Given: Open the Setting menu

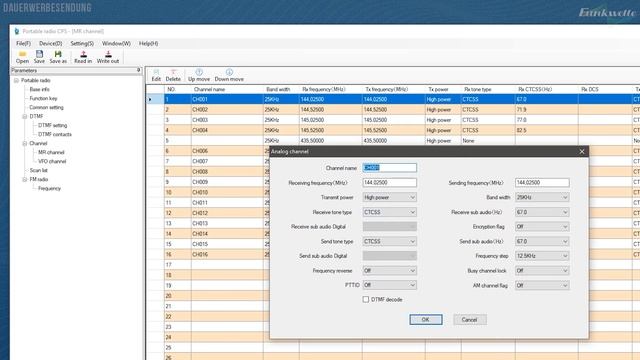Looking at the screenshot, I should pyautogui.click(x=82, y=43).
